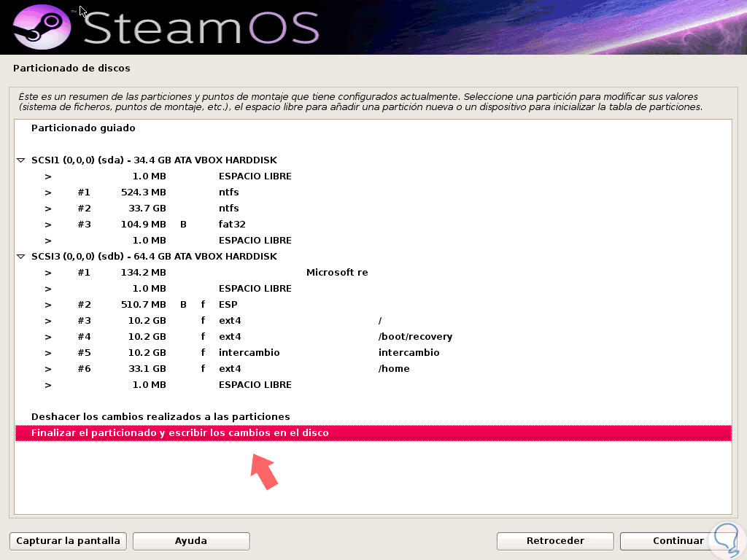Image resolution: width=747 pixels, height=560 pixels.
Task: Select sda partition #3 104.9 MB fat32
Action: coord(373,225)
